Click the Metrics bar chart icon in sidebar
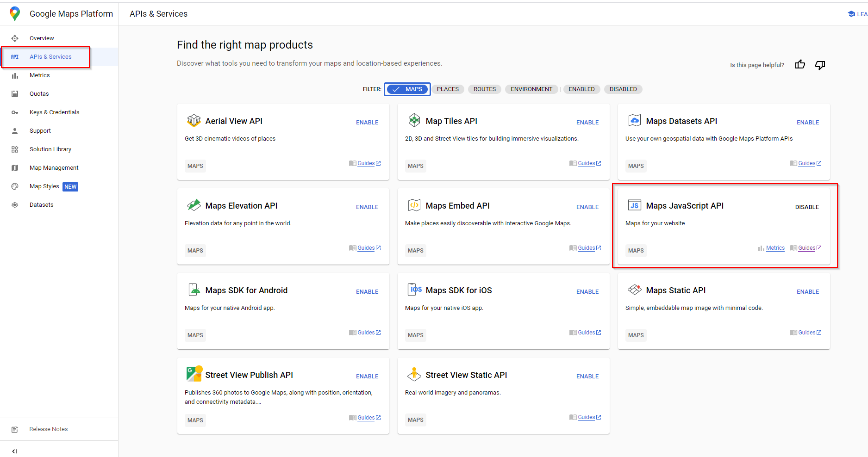This screenshot has width=868, height=457. pos(15,75)
